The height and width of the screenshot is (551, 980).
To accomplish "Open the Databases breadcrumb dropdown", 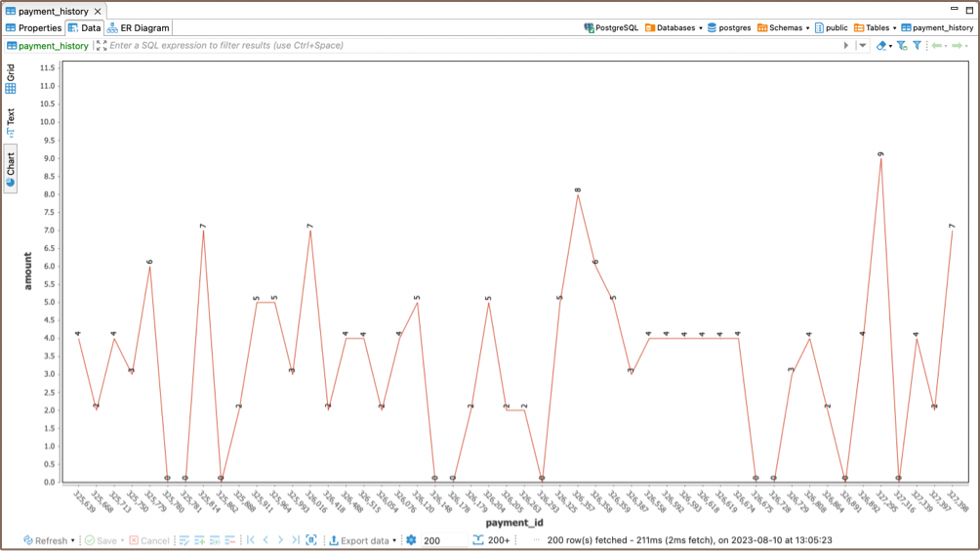I will pyautogui.click(x=674, y=28).
